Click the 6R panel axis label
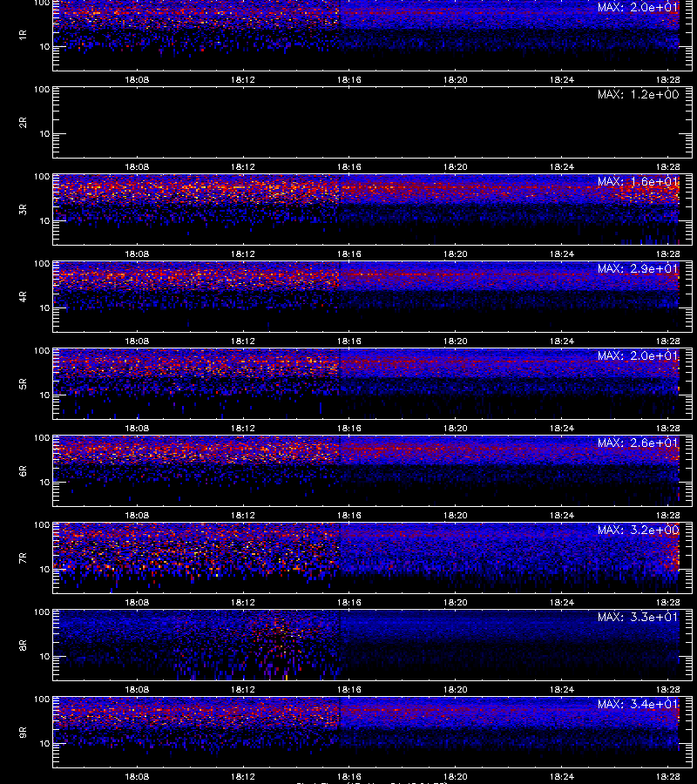The image size is (697, 784). 23,471
